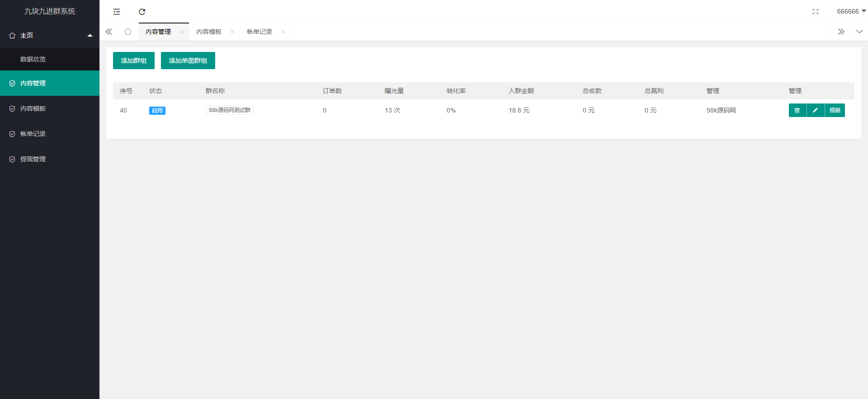The image size is (868, 399).
Task: Click the house icon beside 主页
Action: (x=12, y=35)
